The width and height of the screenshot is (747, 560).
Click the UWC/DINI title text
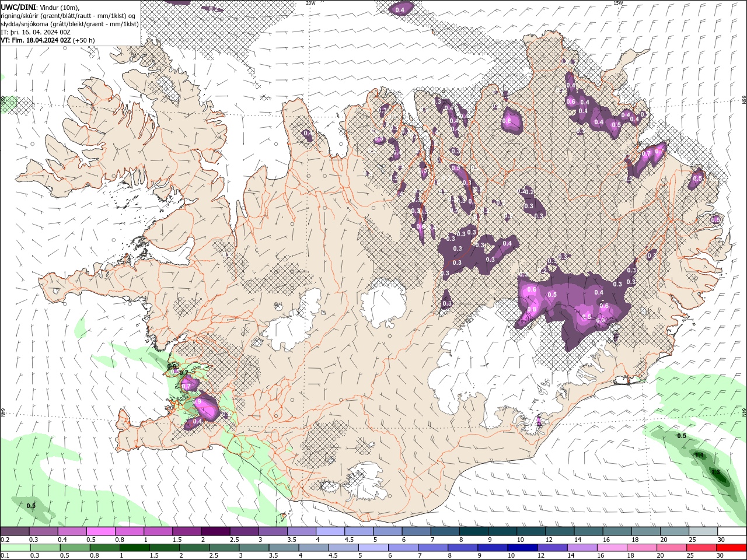pos(18,7)
